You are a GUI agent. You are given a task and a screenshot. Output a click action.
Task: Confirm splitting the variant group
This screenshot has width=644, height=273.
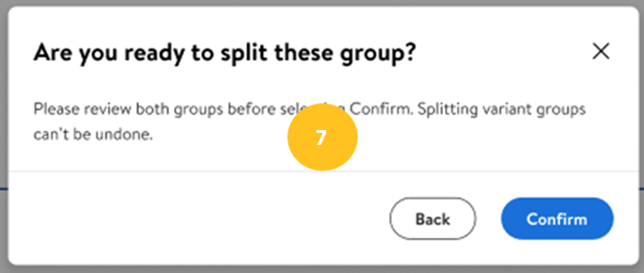coord(556,219)
